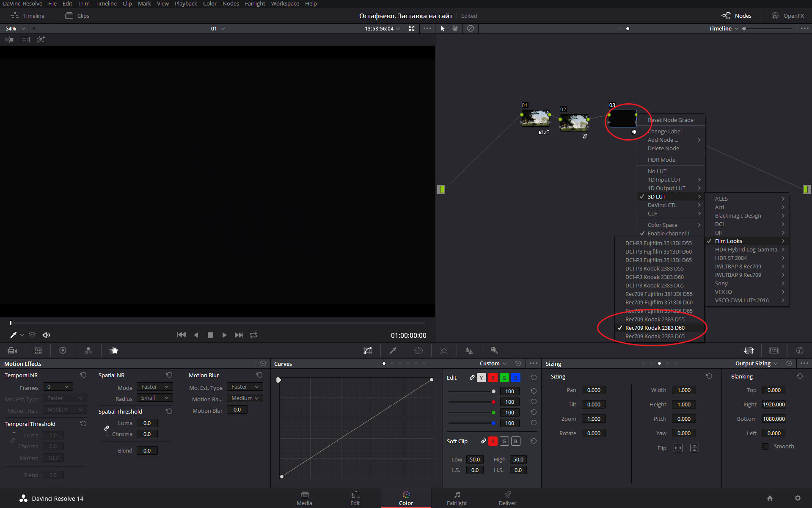Open Spatial NR Radius dropdown
The width and height of the screenshot is (812, 508).
pyautogui.click(x=155, y=398)
